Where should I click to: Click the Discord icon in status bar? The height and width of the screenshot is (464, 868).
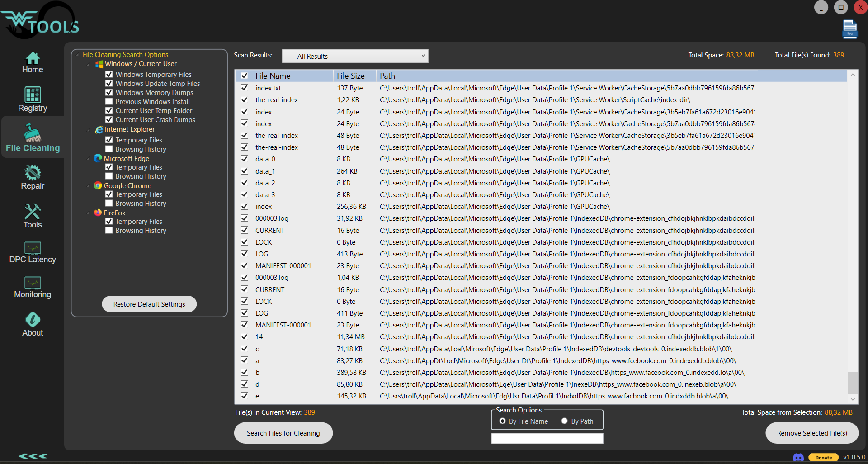pyautogui.click(x=798, y=457)
